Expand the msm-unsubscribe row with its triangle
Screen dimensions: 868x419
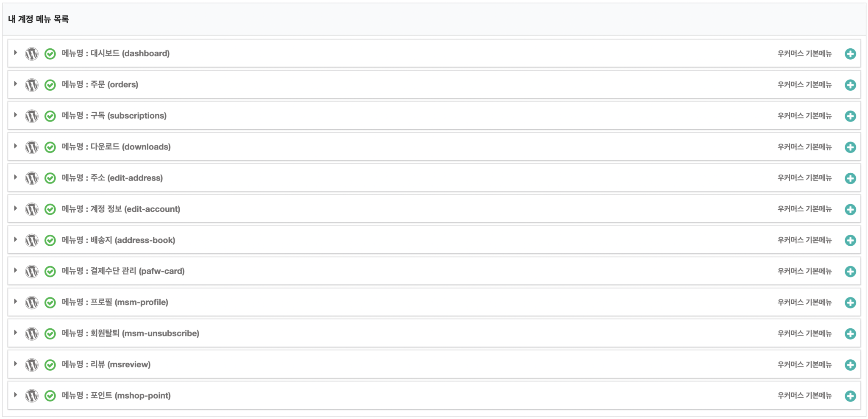[x=16, y=333]
